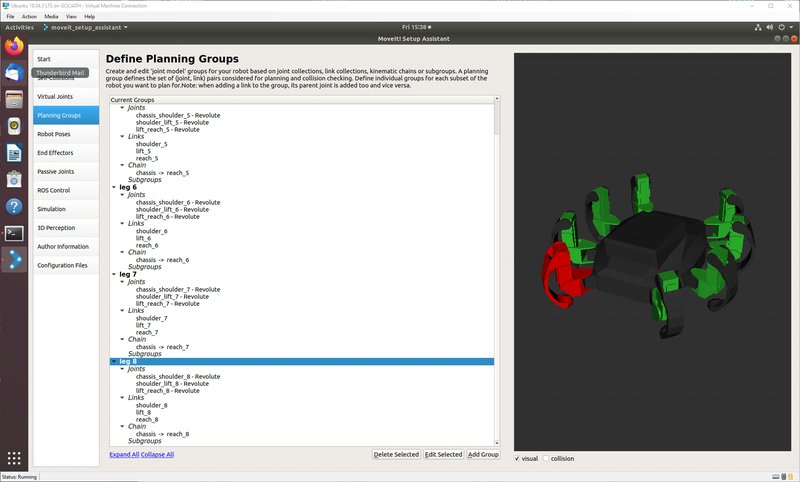Viewport: 800px width, 482px height.
Task: Open Firefox from the Ubuntu dock
Action: pos(14,46)
